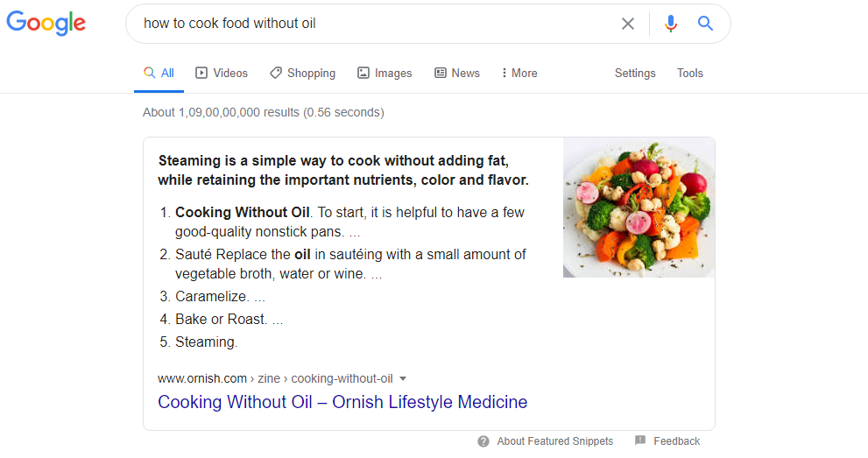Viewport: 868px width, 458px height.
Task: Open Cooking Without Oil – Ornish link
Action: tap(342, 402)
